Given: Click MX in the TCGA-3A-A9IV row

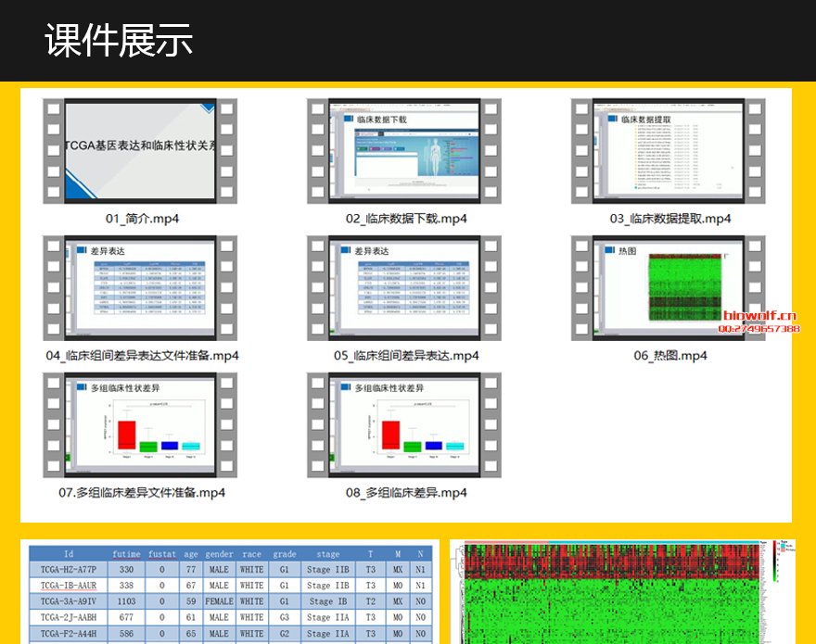Looking at the screenshot, I should 398,601.
